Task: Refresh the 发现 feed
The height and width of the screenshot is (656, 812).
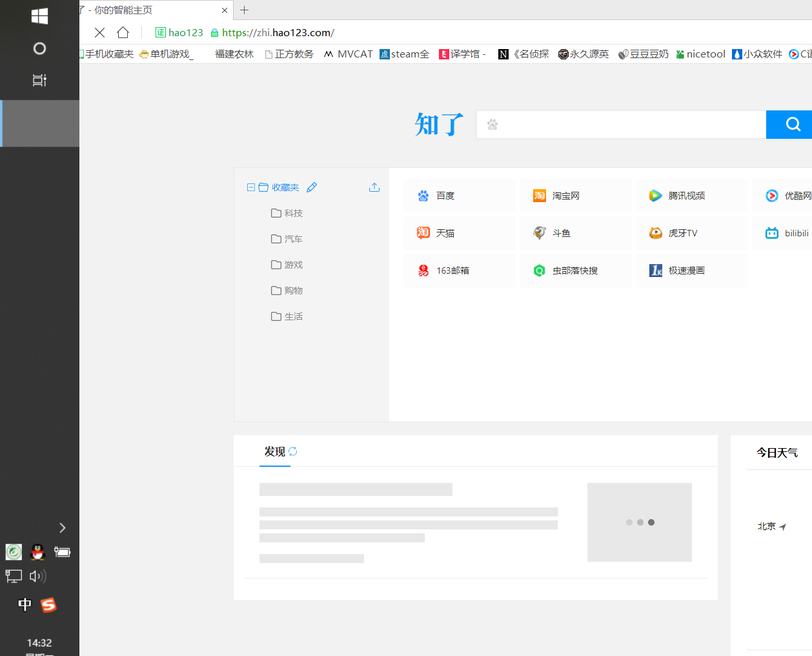Action: point(293,451)
